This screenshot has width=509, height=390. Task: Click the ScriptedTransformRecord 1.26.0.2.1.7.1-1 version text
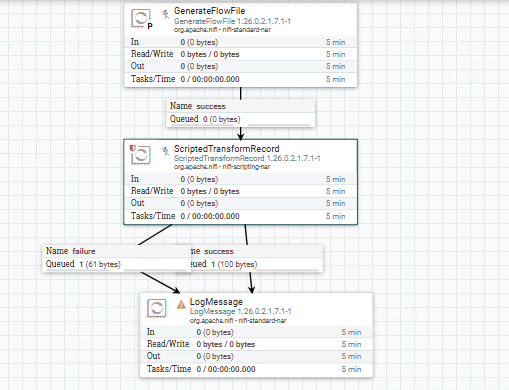point(247,158)
